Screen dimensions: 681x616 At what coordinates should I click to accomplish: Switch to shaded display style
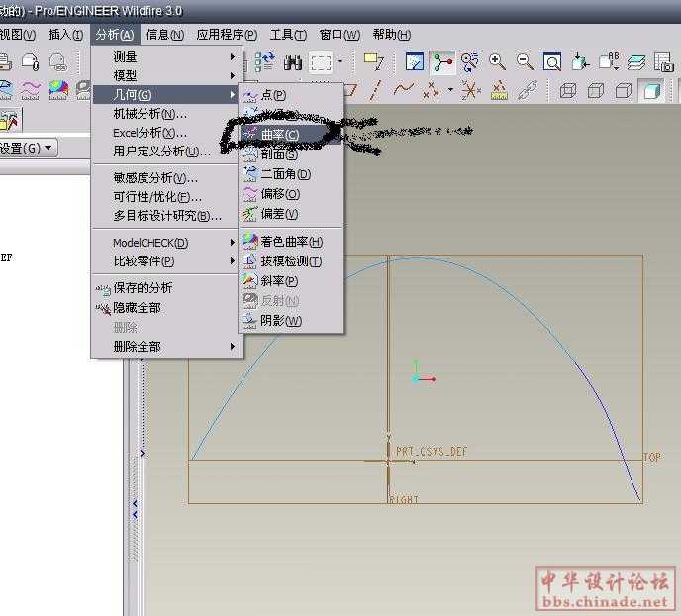[651, 91]
